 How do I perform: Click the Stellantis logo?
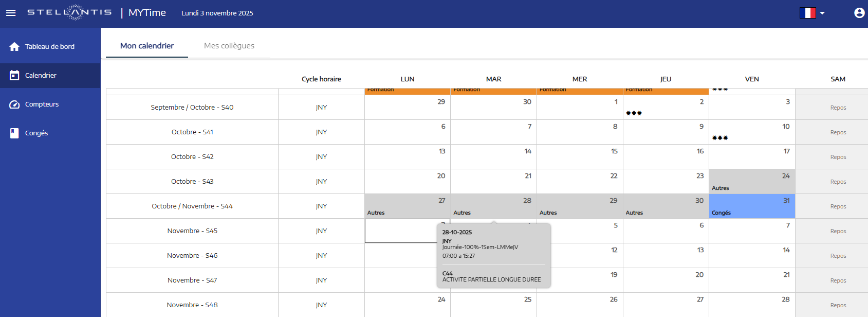(x=69, y=12)
